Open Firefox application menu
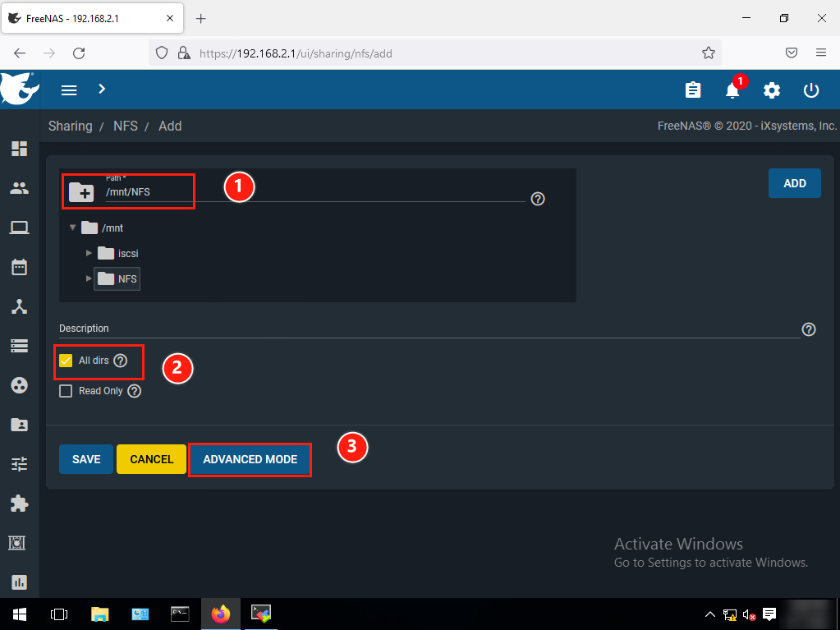The image size is (840, 630). 821,53
